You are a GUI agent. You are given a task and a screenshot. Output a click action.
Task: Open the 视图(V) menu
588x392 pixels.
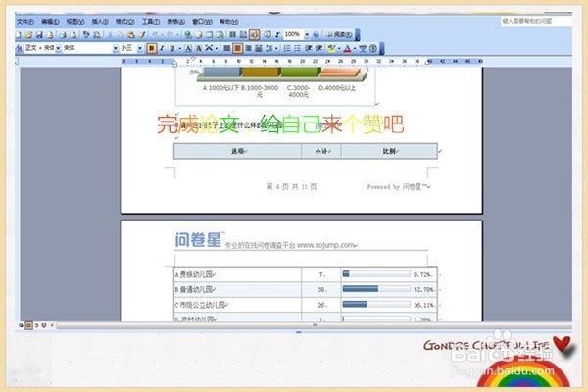(x=75, y=22)
